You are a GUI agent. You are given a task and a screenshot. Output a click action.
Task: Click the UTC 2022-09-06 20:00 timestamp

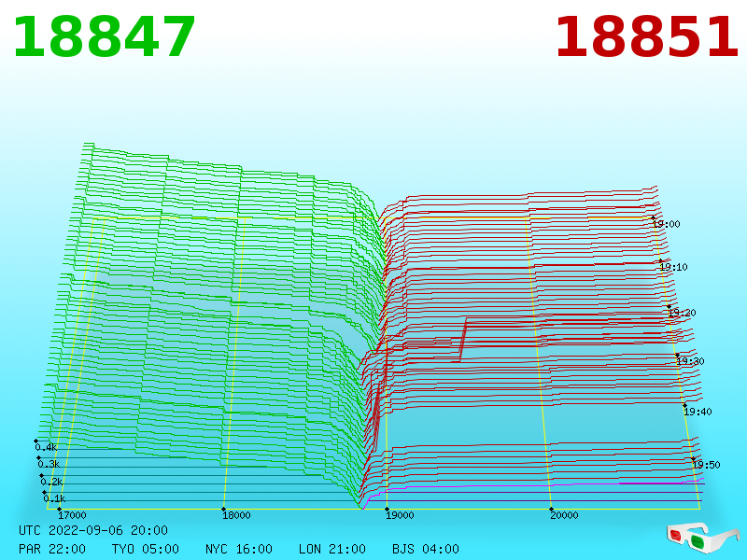(93, 530)
